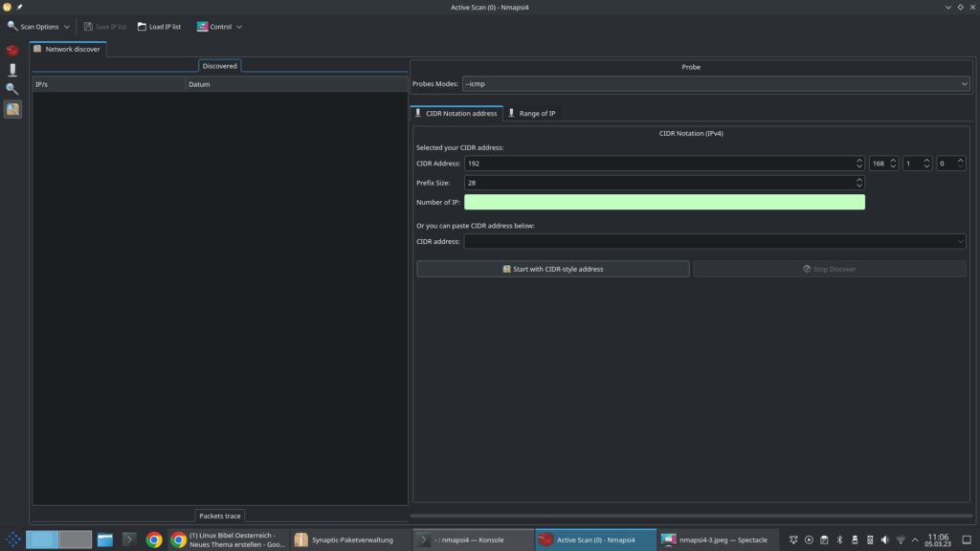The height and width of the screenshot is (551, 980).
Task: Open the notifications bell tray icon
Action: click(793, 540)
